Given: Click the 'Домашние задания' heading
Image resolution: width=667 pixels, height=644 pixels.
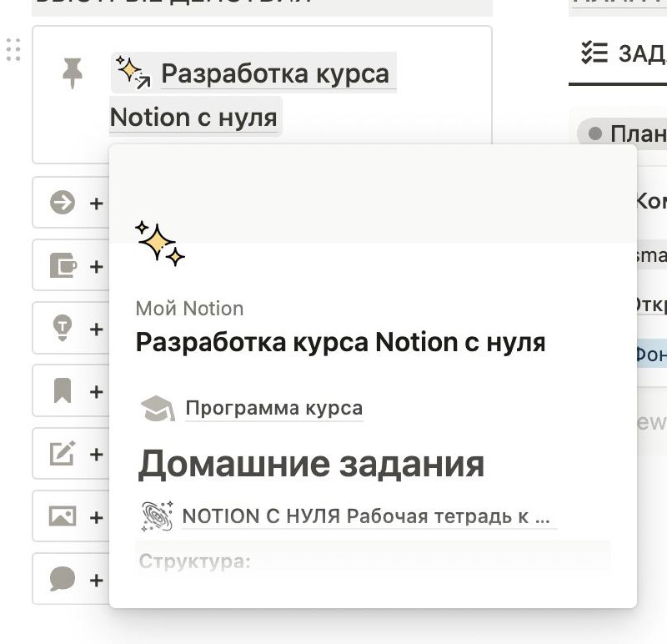Looking at the screenshot, I should [x=311, y=465].
